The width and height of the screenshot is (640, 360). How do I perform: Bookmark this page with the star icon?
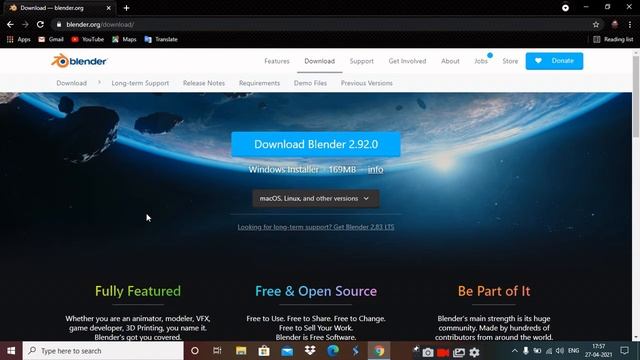tap(596, 24)
